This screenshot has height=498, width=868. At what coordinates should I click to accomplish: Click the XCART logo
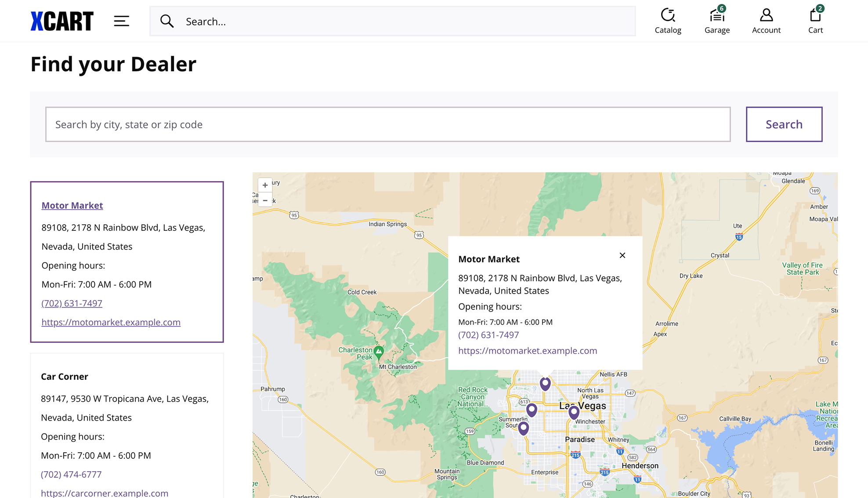click(x=62, y=21)
